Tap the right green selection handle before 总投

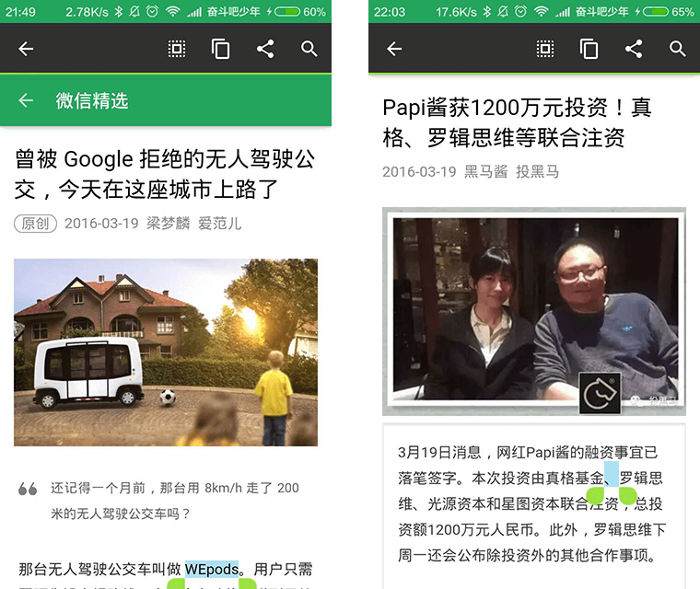[627, 495]
